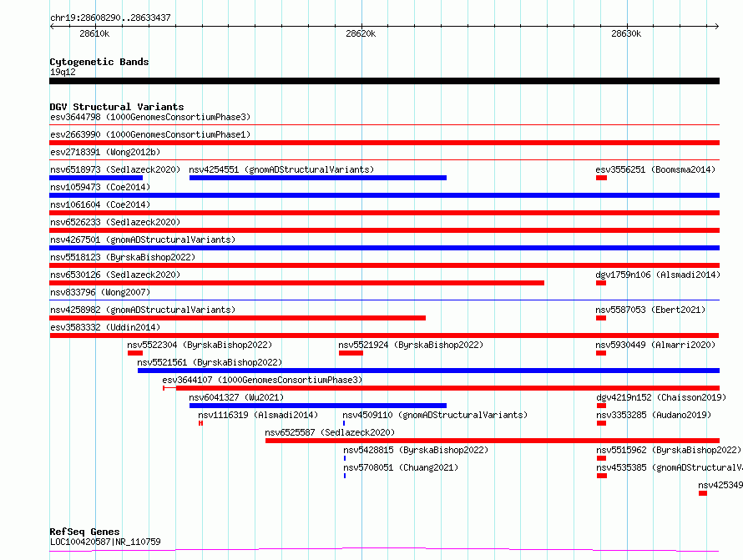Click the red bar of nsv1061604 (Coe2014)

pos(384,213)
